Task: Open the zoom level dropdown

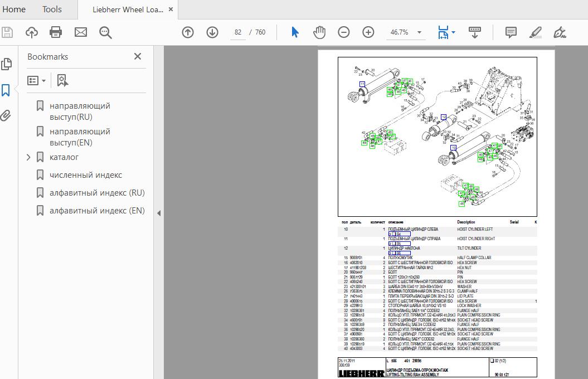Action: (419, 32)
